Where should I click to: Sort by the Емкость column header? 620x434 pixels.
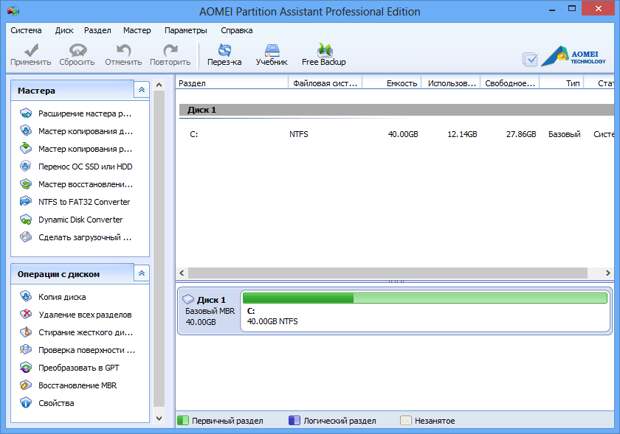point(391,83)
